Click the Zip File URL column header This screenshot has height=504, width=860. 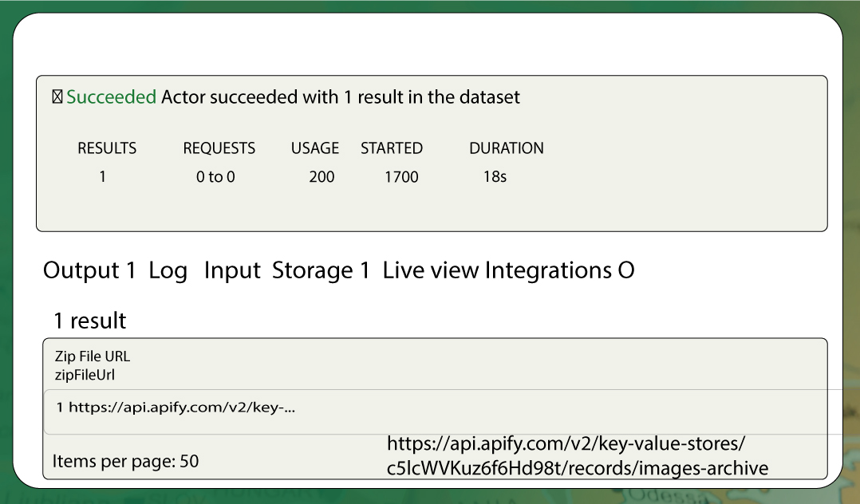click(93, 356)
